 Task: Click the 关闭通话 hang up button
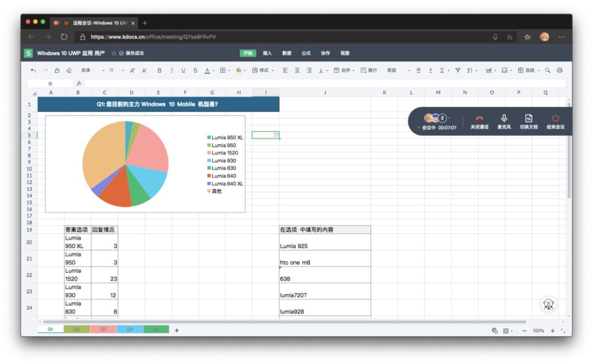coord(479,122)
